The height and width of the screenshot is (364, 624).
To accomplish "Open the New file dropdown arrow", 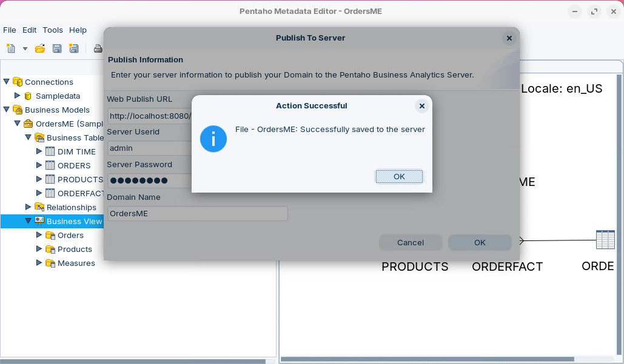I will (x=25, y=48).
